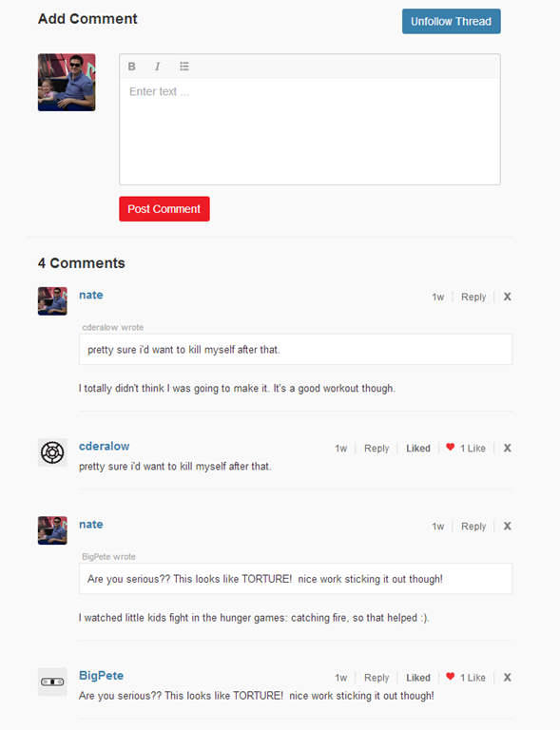The height and width of the screenshot is (730, 560).
Task: Click BigPete's avatar thumbnail
Action: point(52,682)
